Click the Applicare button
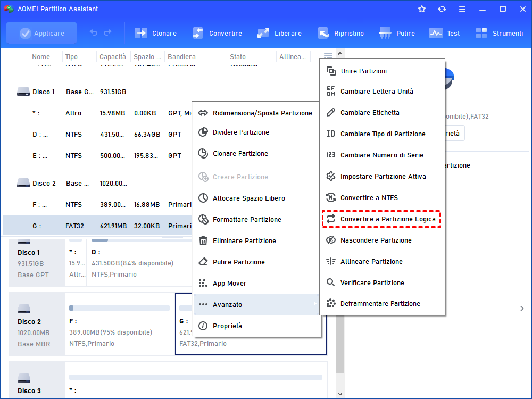This screenshot has height=399, width=532. (x=41, y=33)
